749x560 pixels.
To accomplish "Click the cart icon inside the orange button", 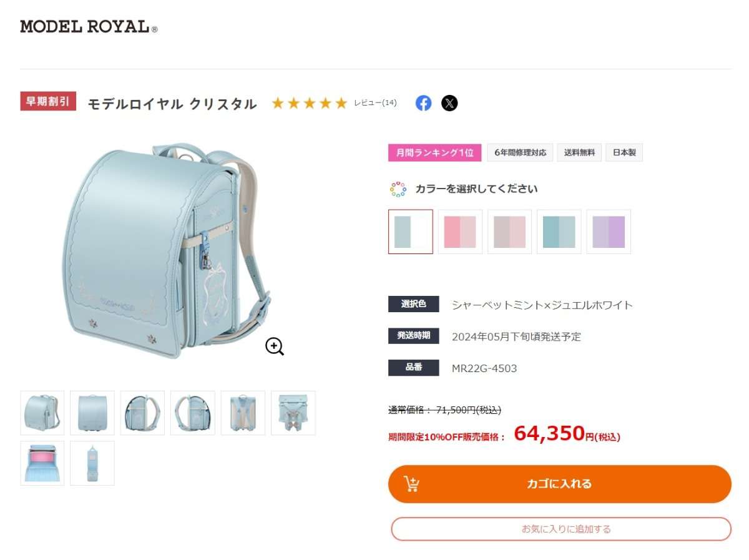I will pos(412,483).
